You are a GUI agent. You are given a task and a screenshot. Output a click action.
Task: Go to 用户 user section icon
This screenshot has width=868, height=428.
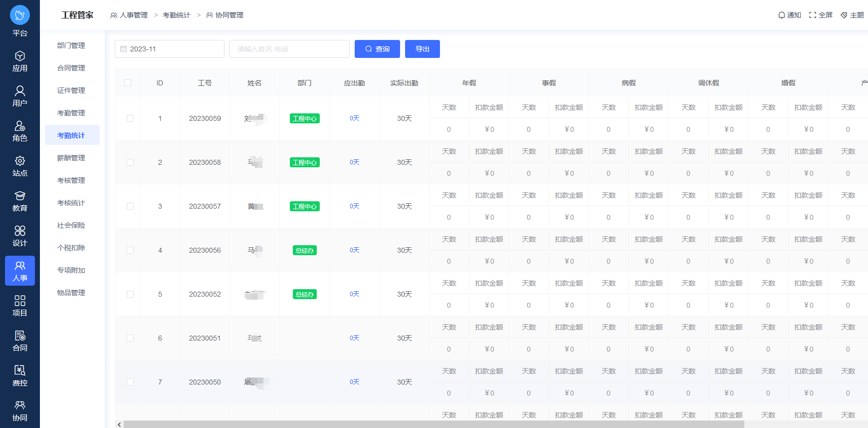coord(20,91)
